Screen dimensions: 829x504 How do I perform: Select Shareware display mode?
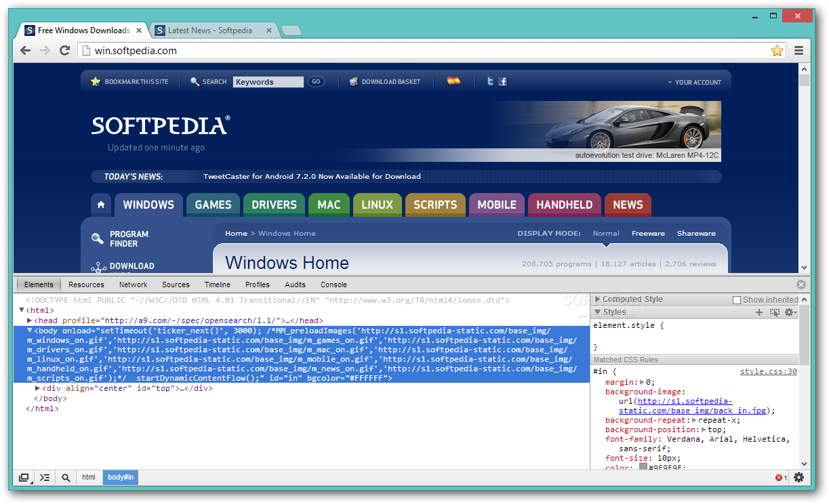[x=696, y=233]
